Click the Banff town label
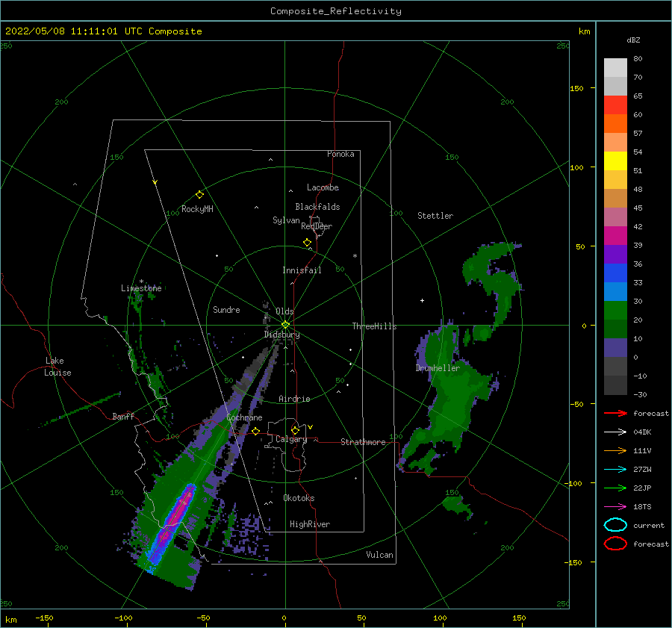Viewport: 672px width, 628px height. (x=123, y=416)
